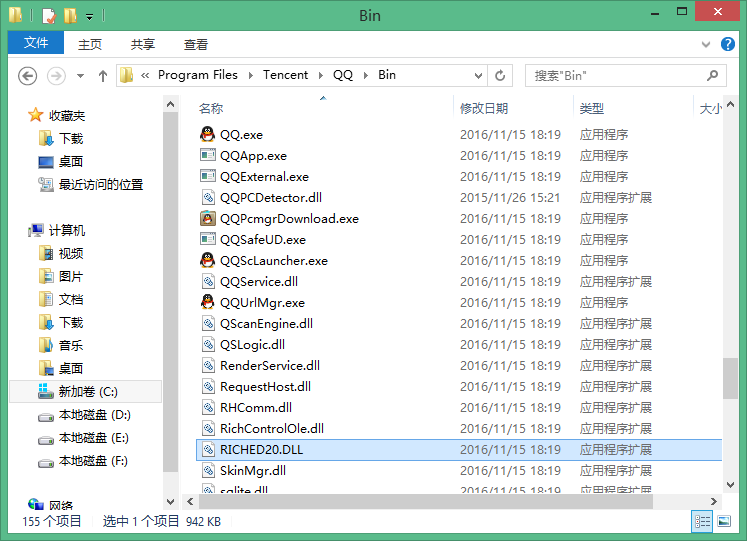
Task: Expand the ribbon with chevron
Action: click(706, 45)
